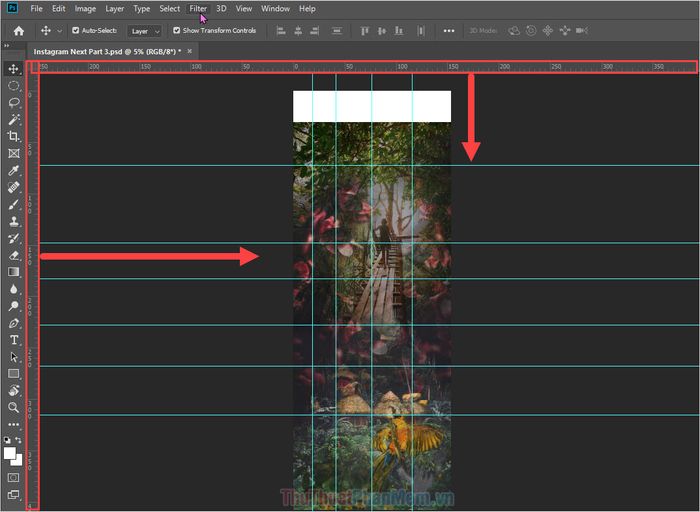Image resolution: width=700 pixels, height=512 pixels.
Task: Select the Pen tool
Action: tap(13, 323)
